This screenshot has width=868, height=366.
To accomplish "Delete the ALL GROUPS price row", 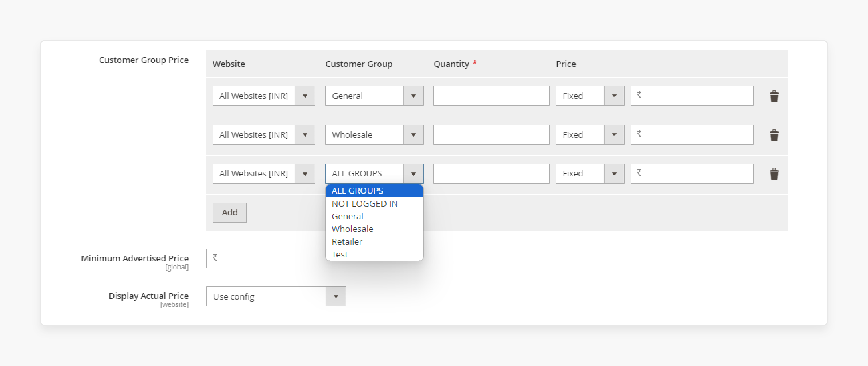I will [x=774, y=174].
